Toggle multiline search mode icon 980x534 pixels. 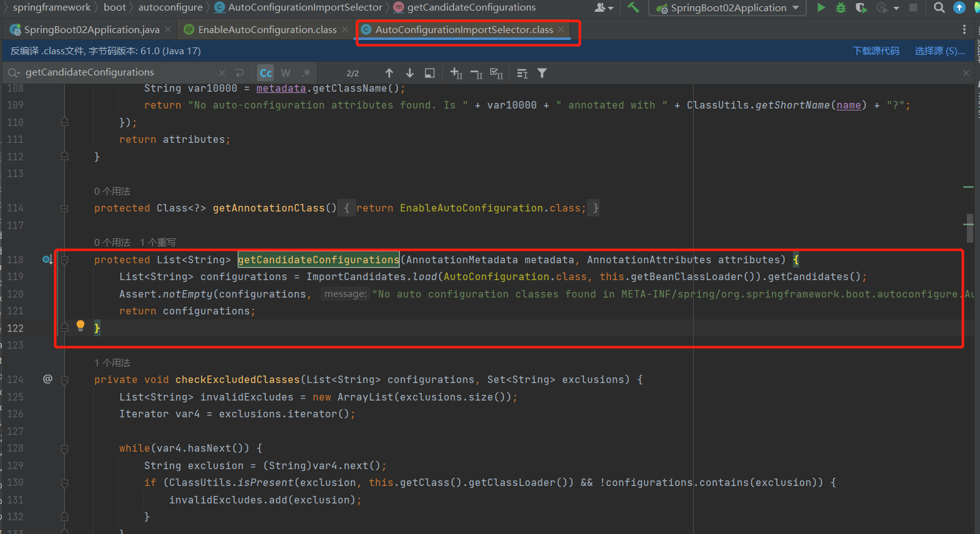523,73
